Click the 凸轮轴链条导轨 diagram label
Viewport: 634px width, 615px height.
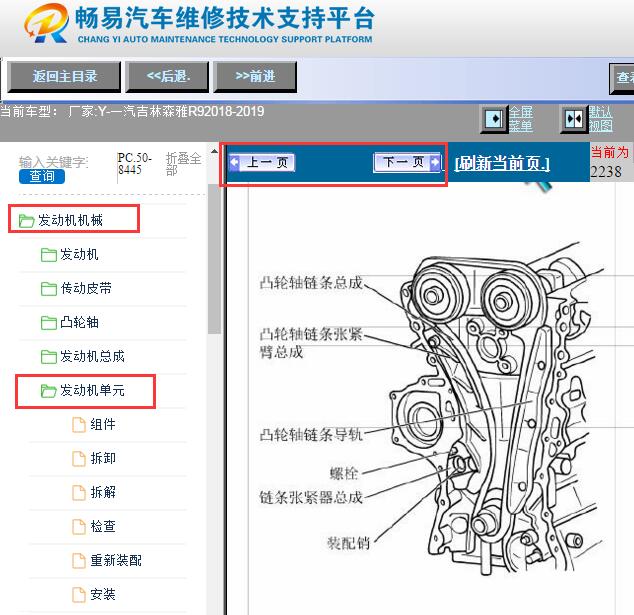(311, 435)
